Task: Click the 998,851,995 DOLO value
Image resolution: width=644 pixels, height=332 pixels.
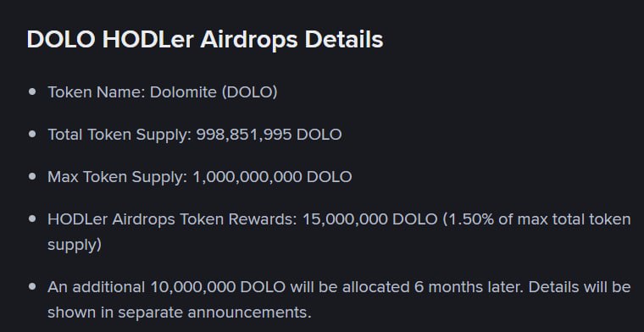Action: pos(269,135)
